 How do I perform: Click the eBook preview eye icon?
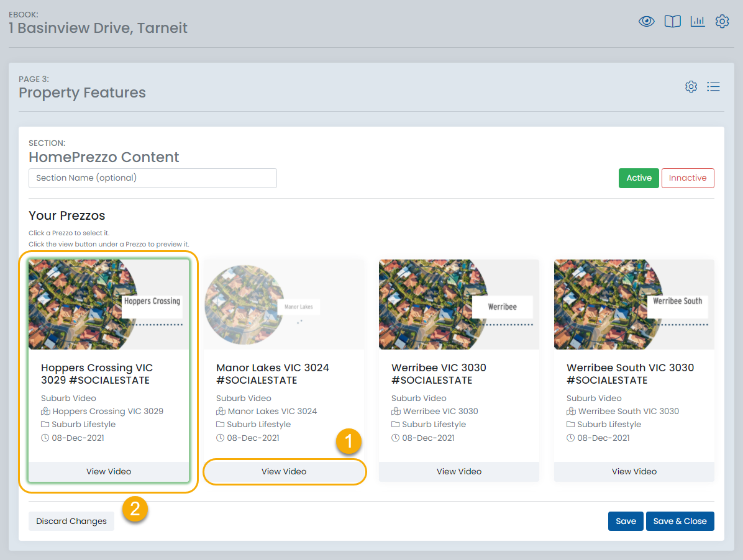pyautogui.click(x=647, y=22)
